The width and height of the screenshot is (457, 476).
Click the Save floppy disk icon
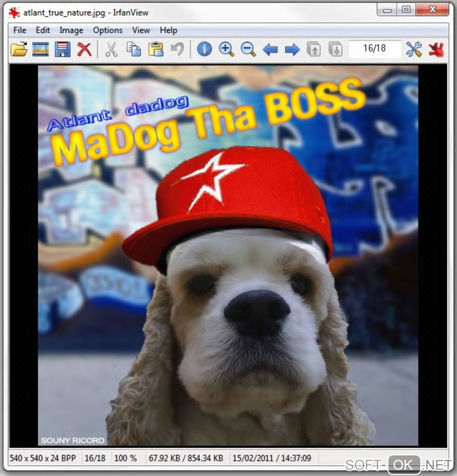tap(63, 49)
